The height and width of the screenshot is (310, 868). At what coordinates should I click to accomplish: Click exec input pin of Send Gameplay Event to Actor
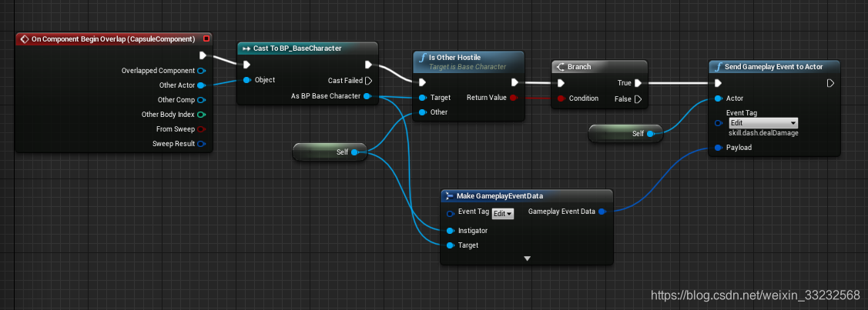point(718,83)
